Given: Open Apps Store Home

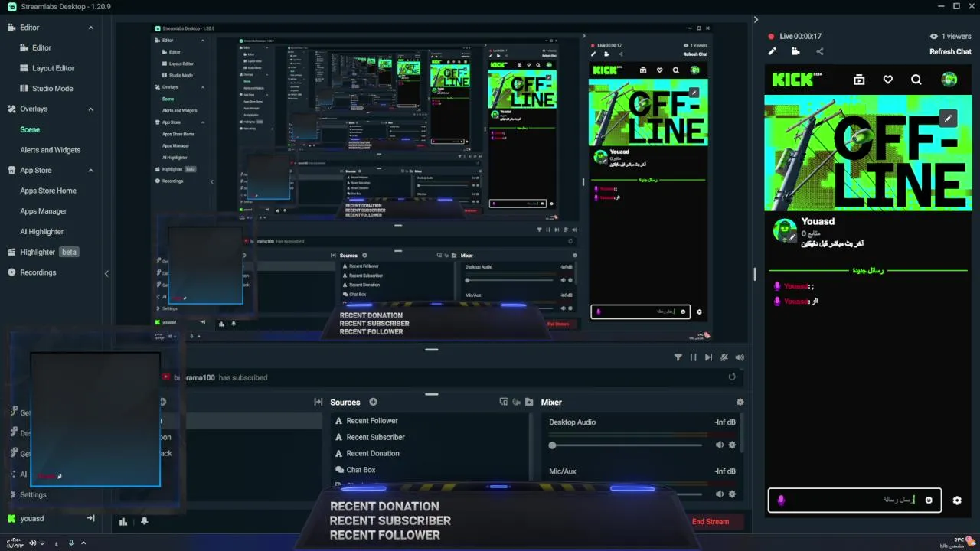Looking at the screenshot, I should (x=48, y=191).
